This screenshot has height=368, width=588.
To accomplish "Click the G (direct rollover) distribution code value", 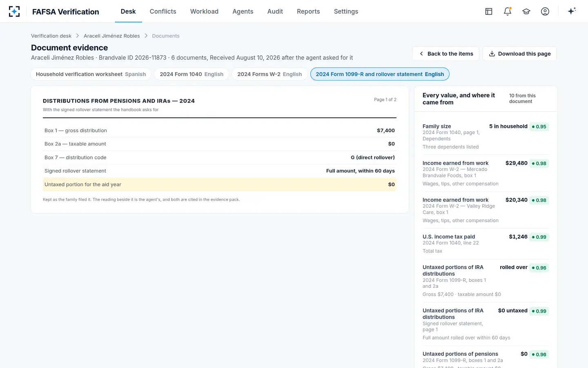I will click(373, 157).
